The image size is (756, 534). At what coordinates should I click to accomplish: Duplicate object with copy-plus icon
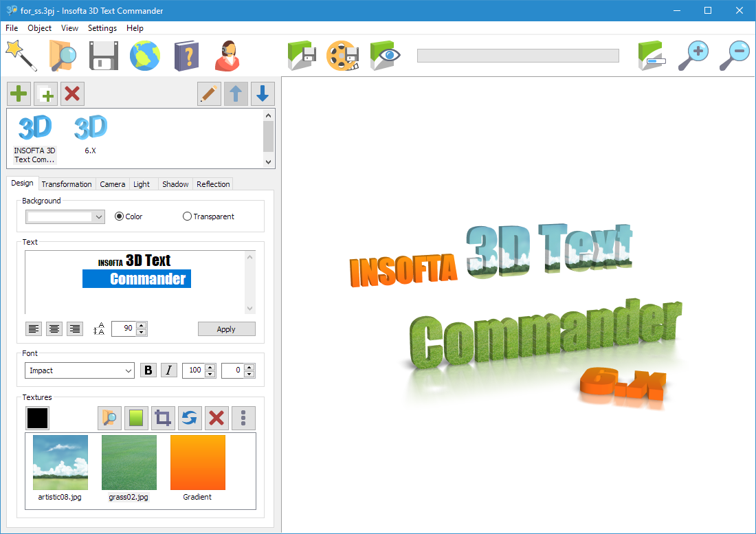[46, 93]
